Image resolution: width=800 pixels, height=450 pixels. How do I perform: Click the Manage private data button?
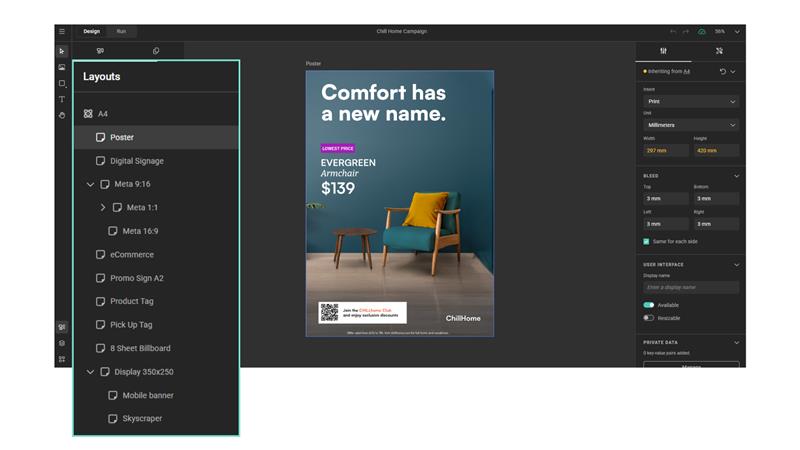[691, 365]
